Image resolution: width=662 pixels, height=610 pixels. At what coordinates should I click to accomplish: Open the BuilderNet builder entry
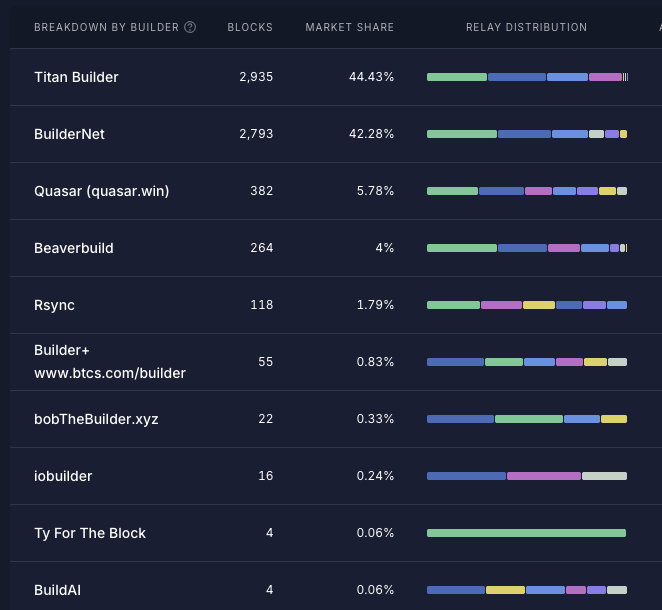coord(69,134)
